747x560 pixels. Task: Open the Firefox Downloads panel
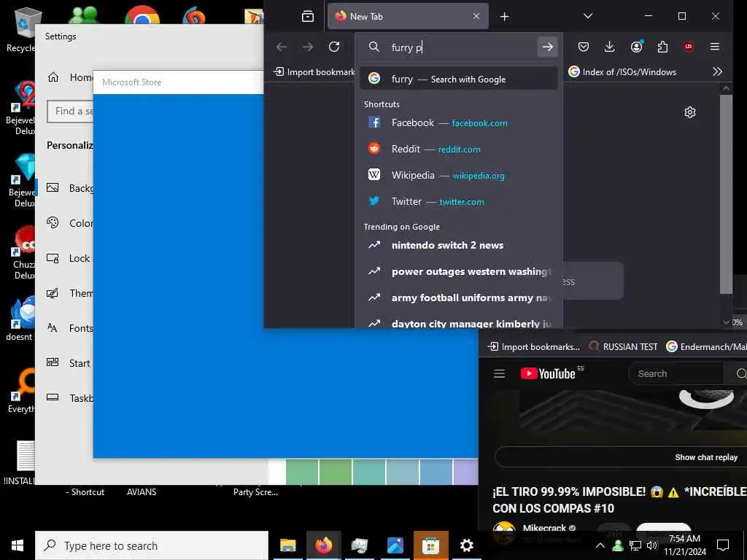click(609, 47)
